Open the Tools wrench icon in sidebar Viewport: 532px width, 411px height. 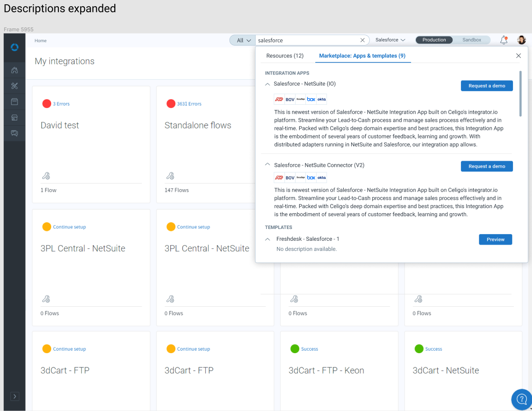coord(14,86)
